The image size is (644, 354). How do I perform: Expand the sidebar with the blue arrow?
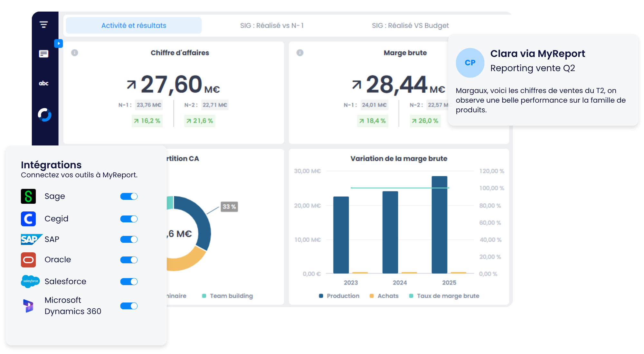[58, 43]
